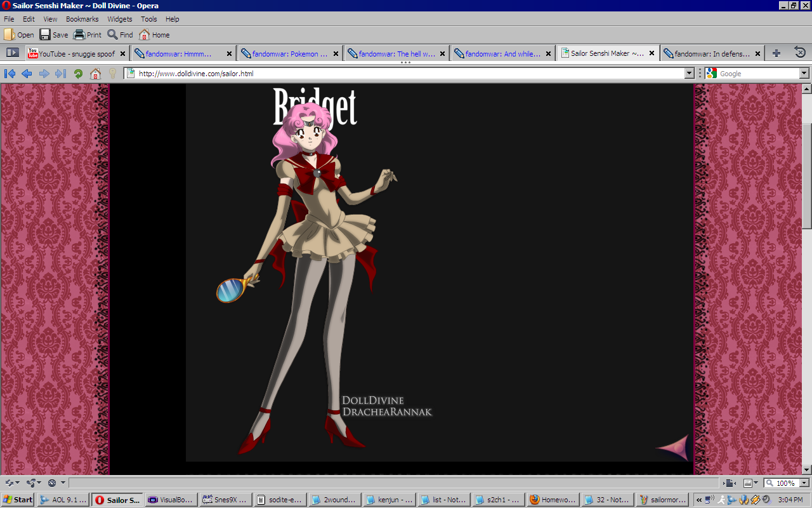Viewport: 812px width, 508px height.
Task: Click the pink arrow on the doll maker
Action: point(673,448)
